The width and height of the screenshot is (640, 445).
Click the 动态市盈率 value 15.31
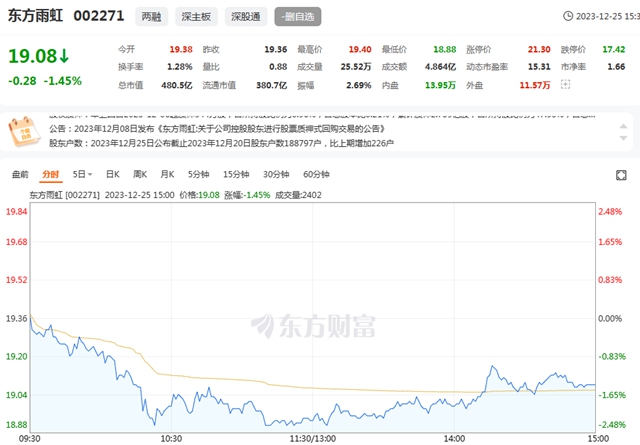539,67
